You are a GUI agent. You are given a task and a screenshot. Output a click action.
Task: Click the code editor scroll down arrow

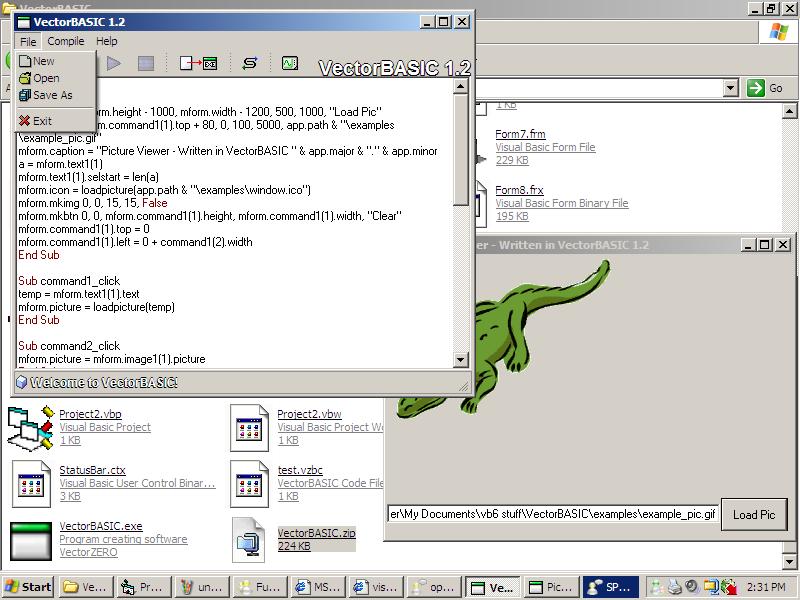coord(461,359)
